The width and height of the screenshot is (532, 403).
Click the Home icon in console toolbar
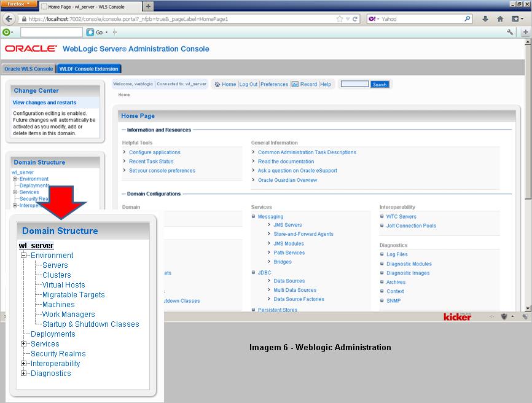tap(217, 84)
